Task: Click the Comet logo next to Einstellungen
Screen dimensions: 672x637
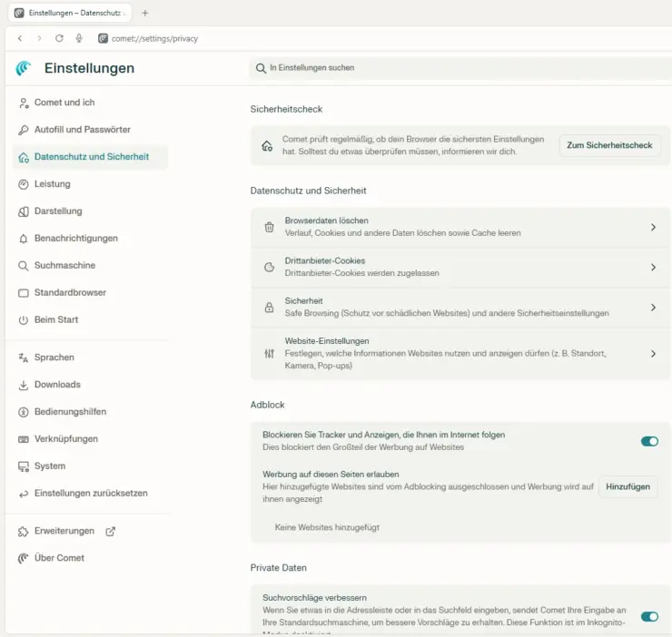Action: coord(24,68)
